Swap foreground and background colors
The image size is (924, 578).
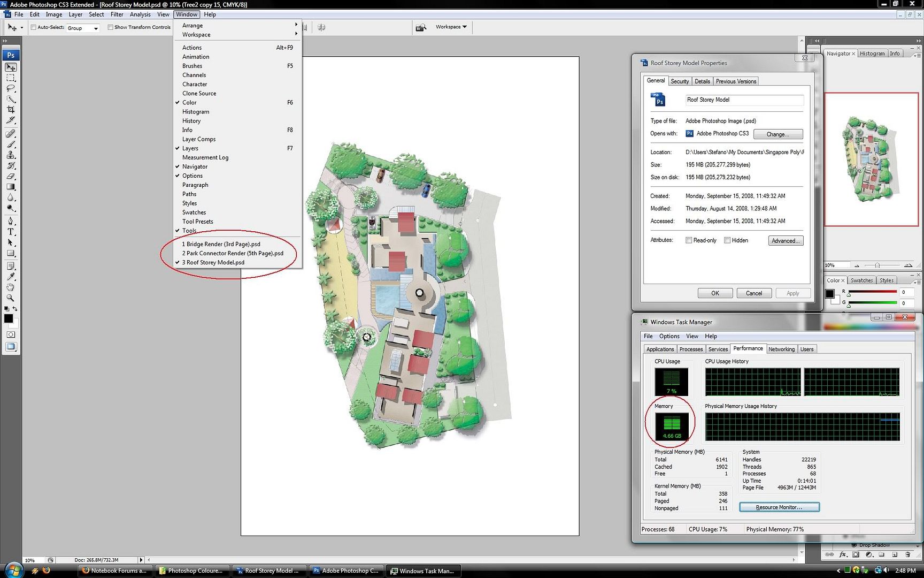point(15,309)
